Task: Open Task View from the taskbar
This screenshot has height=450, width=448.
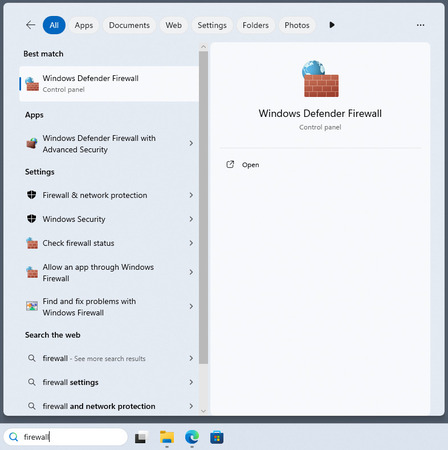Action: point(141,437)
